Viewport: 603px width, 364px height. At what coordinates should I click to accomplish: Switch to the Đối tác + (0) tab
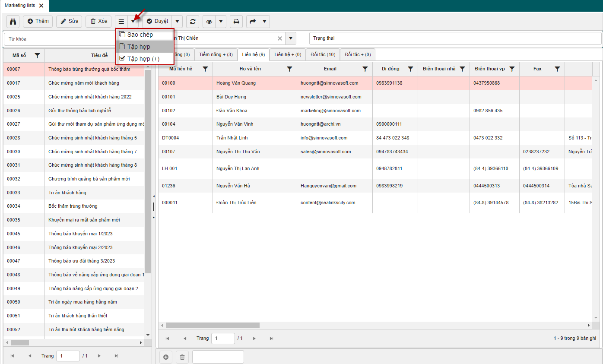[358, 54]
